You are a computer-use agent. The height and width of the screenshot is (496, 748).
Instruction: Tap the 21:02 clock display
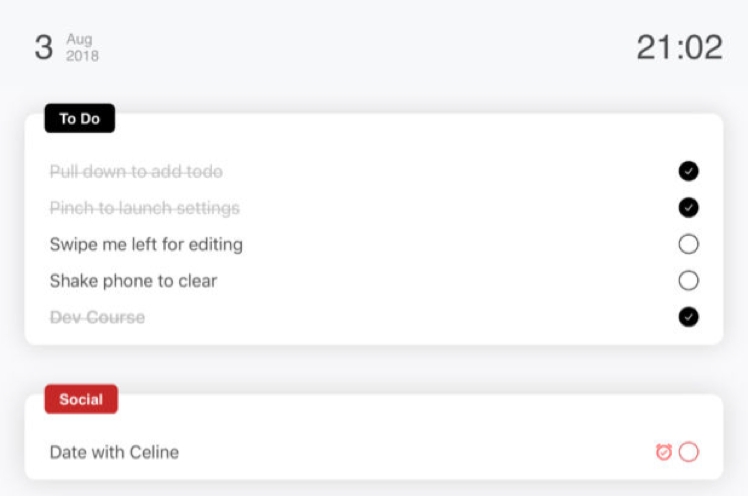(x=679, y=47)
